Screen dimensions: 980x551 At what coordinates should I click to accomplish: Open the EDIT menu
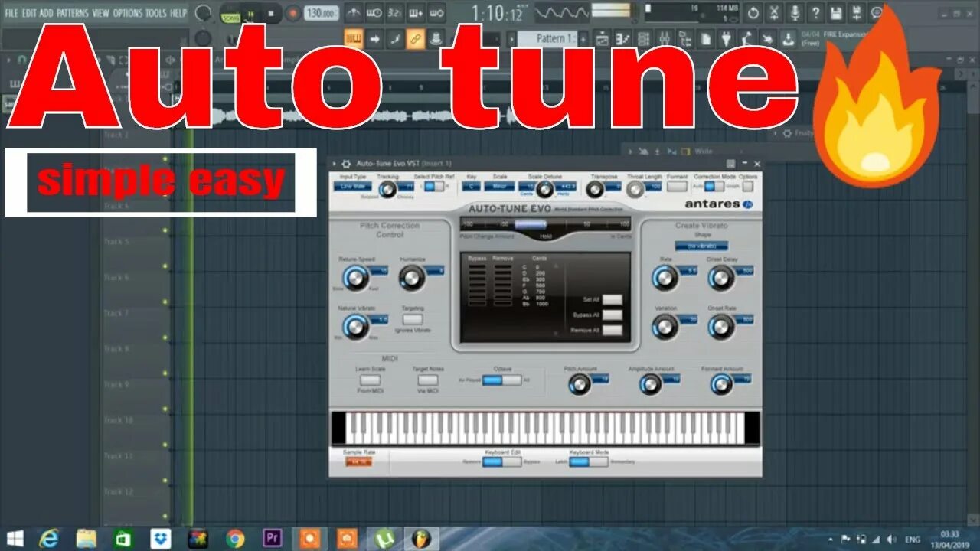[29, 13]
